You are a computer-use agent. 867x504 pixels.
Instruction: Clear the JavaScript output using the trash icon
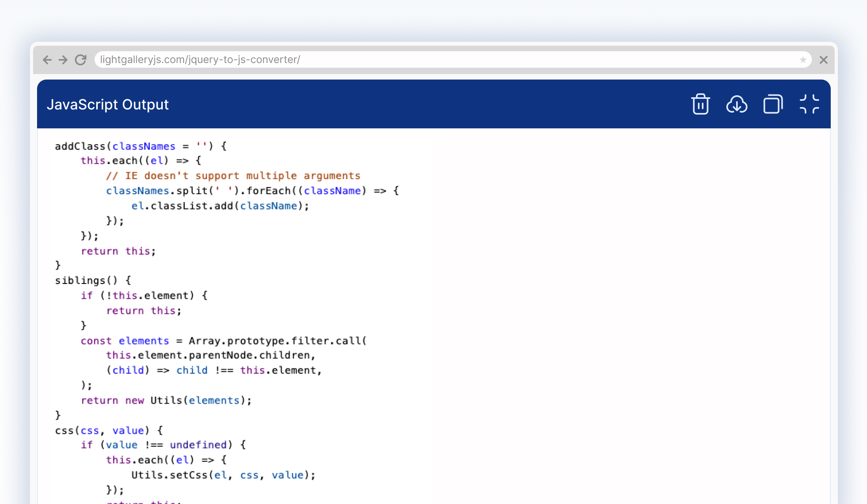coord(700,104)
